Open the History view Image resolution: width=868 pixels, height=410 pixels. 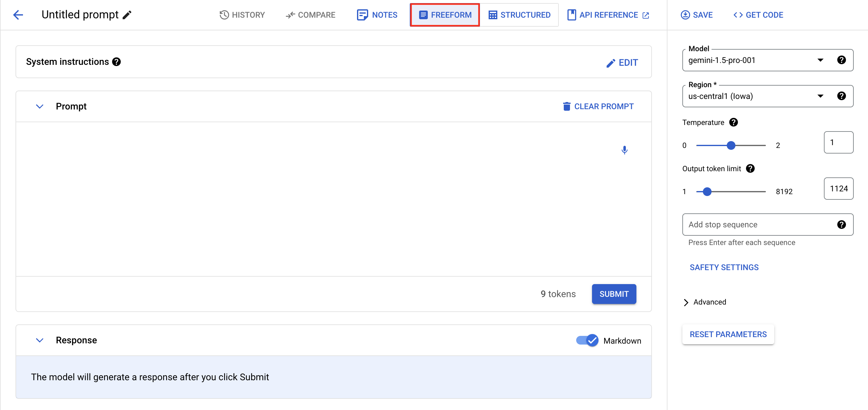tap(242, 15)
